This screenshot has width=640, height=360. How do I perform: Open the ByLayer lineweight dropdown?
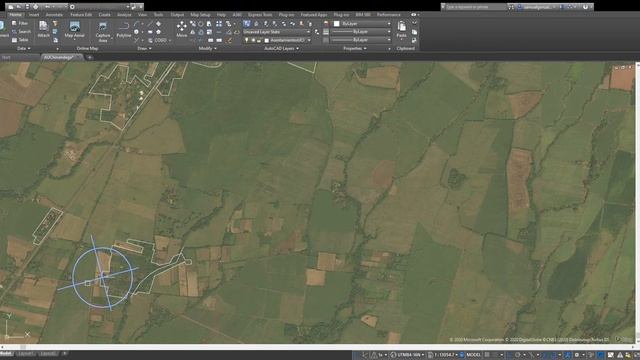[x=361, y=32]
